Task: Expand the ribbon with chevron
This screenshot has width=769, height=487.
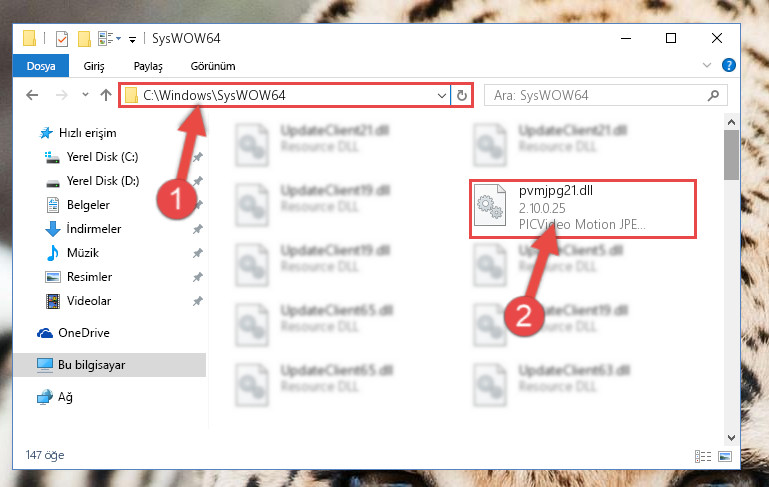Action: pyautogui.click(x=707, y=65)
